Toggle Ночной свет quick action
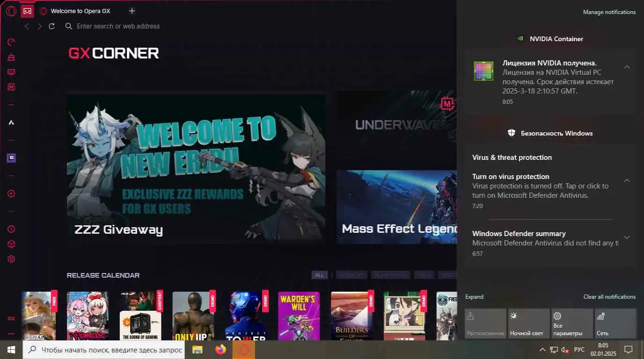 click(x=529, y=323)
